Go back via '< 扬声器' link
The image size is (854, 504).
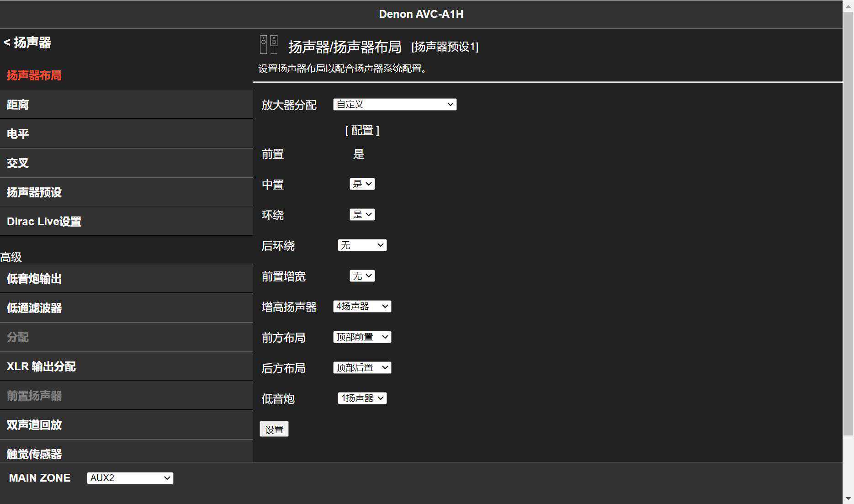tap(27, 42)
